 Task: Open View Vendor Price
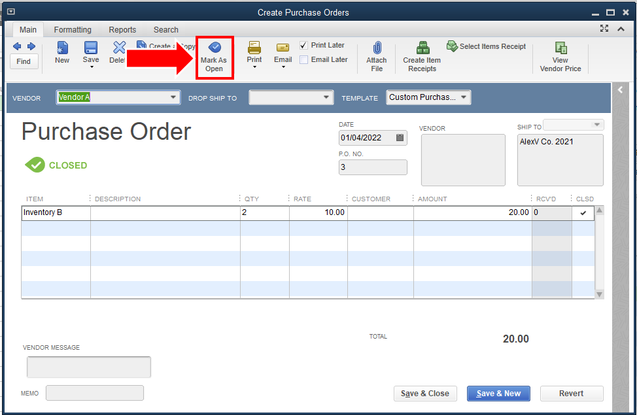561,48
